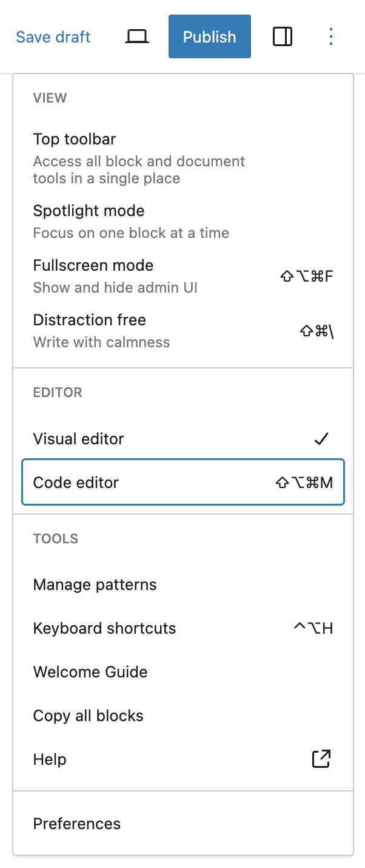Toggle Fullscreen mode
Image resolution: width=365 pixels, height=868 pixels.
point(93,265)
